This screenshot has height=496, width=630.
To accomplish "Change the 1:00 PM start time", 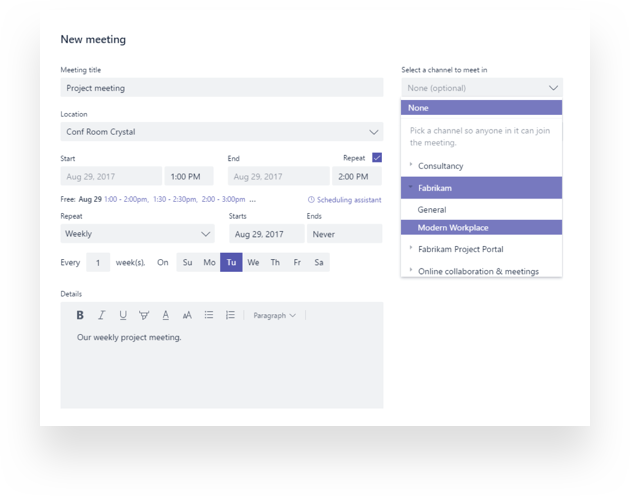I will click(x=189, y=176).
